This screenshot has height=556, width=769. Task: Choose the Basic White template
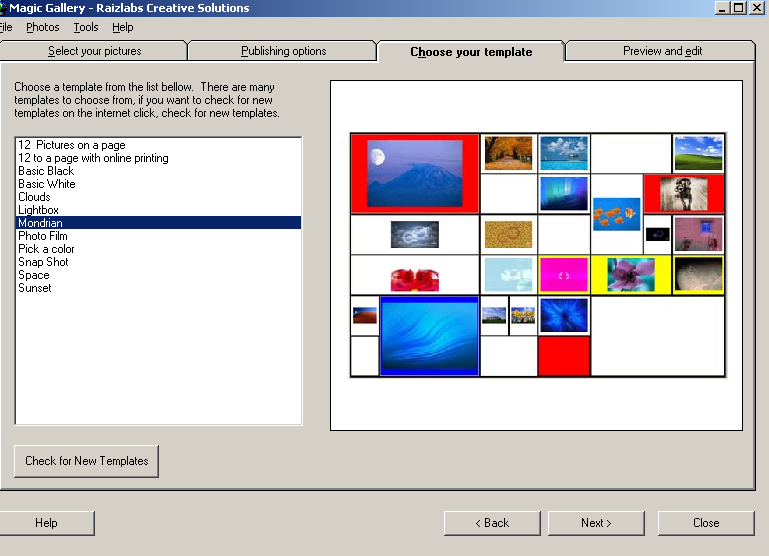click(x=158, y=184)
